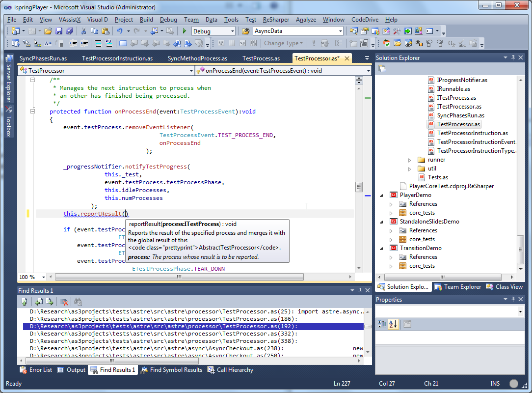
Task: Click the Save All toolbar icon
Action: coord(70,31)
